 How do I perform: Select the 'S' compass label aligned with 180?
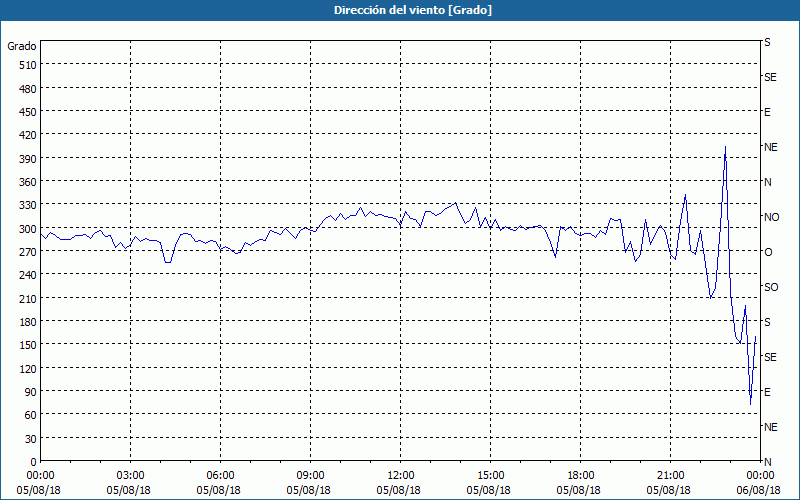coord(767,322)
